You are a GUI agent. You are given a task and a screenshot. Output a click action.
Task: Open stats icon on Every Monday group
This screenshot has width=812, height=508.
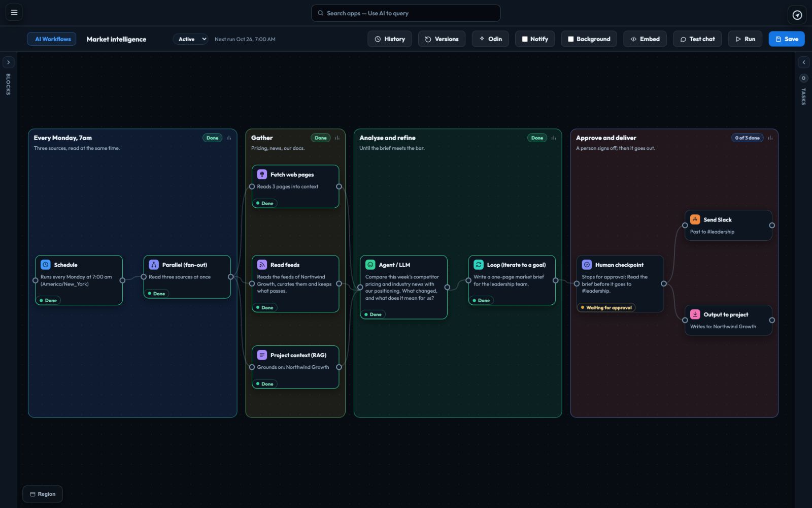pos(229,138)
